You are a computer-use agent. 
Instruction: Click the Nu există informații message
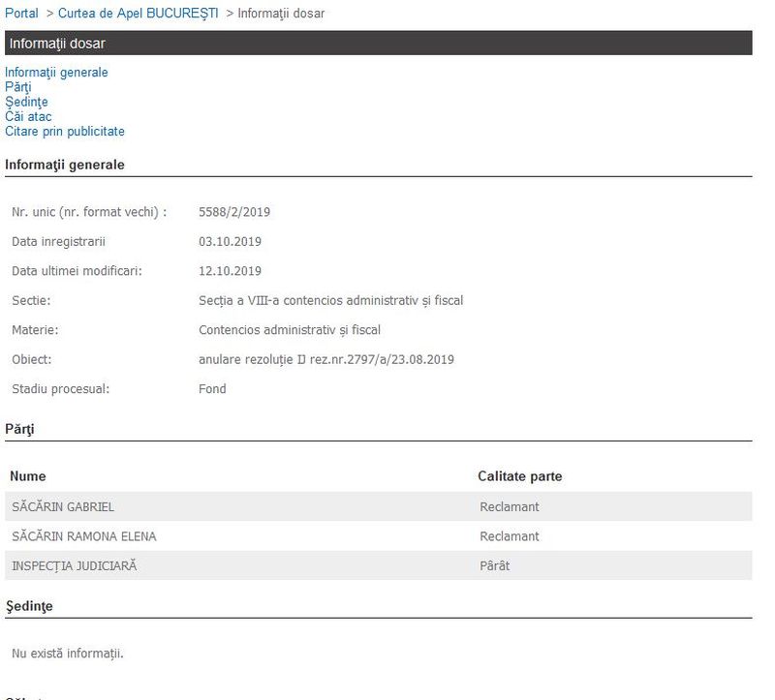pos(68,654)
